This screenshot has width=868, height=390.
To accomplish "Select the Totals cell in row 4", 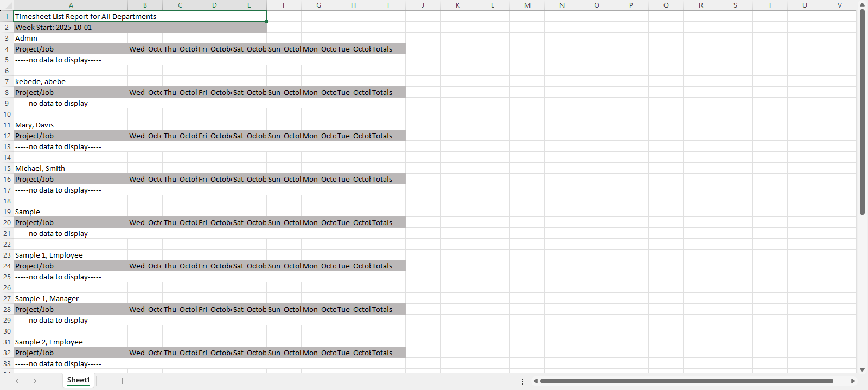I will 388,49.
